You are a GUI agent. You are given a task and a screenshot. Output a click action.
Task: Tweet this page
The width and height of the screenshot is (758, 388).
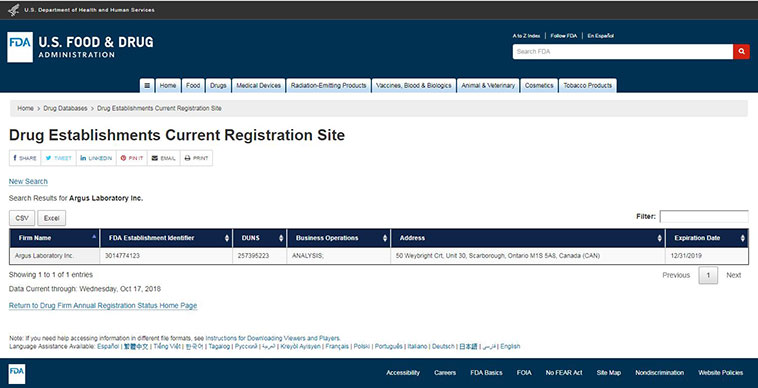coord(58,158)
